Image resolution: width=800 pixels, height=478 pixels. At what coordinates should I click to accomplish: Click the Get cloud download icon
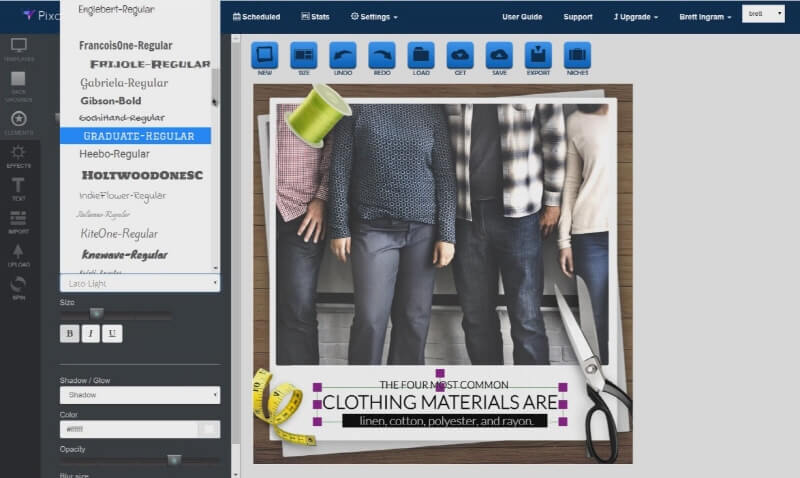click(x=460, y=55)
